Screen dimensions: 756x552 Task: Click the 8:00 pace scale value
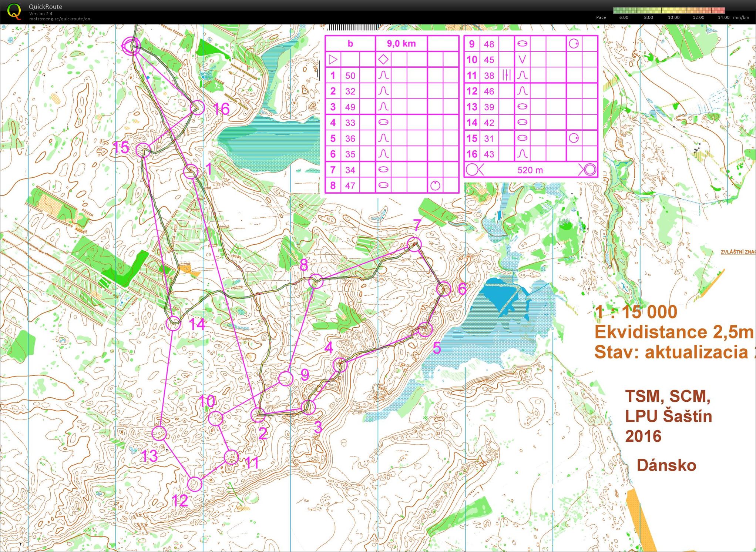coord(648,17)
